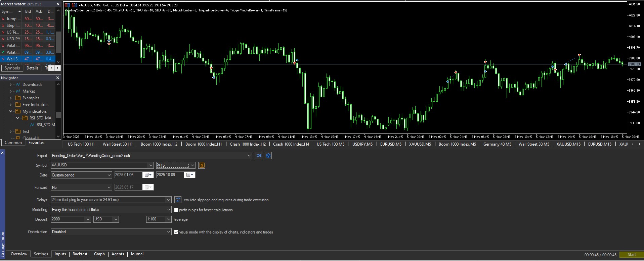The height and width of the screenshot is (261, 644).
Task: Click the Market indicator icon in Navigator
Action: [18, 91]
